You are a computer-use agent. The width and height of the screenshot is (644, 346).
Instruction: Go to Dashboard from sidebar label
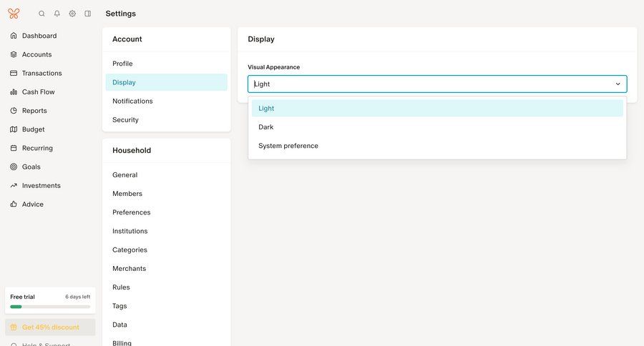click(x=39, y=36)
